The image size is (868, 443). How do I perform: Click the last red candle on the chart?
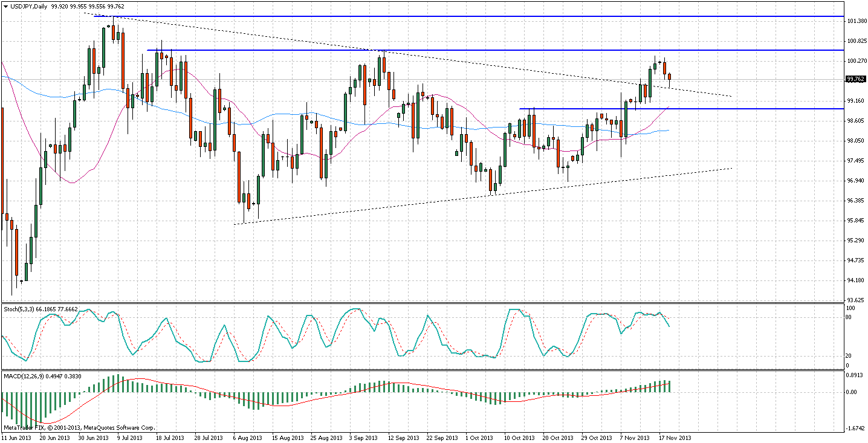pyautogui.click(x=669, y=77)
